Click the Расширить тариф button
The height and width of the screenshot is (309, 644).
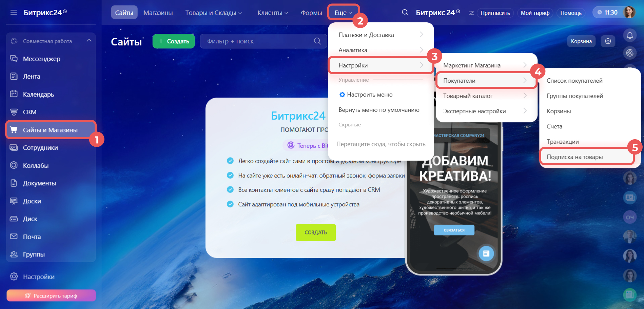point(51,295)
